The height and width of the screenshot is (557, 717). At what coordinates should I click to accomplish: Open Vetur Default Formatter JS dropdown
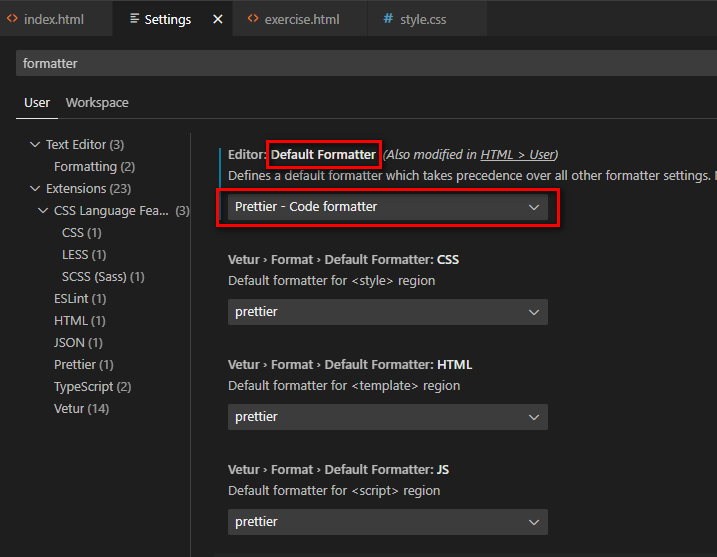coord(388,522)
